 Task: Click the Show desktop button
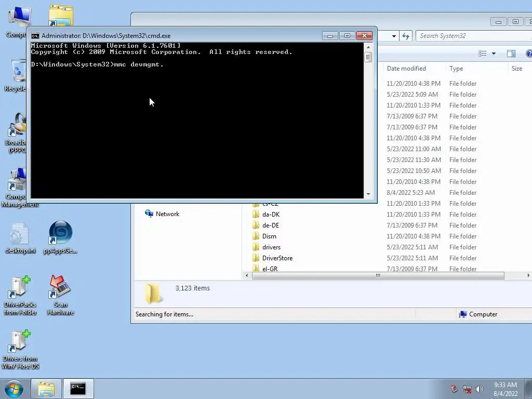click(528, 389)
